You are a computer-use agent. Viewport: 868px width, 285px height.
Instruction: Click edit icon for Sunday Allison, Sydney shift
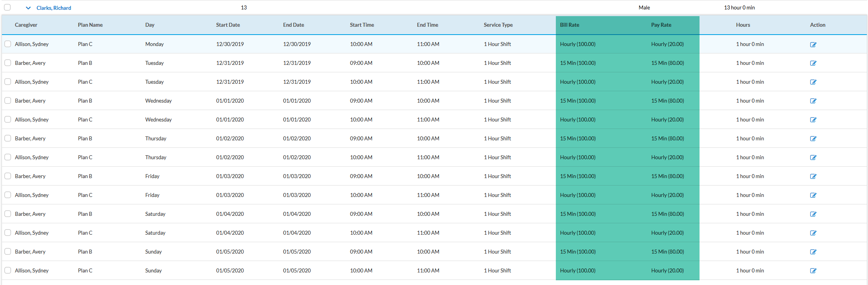coord(813,271)
